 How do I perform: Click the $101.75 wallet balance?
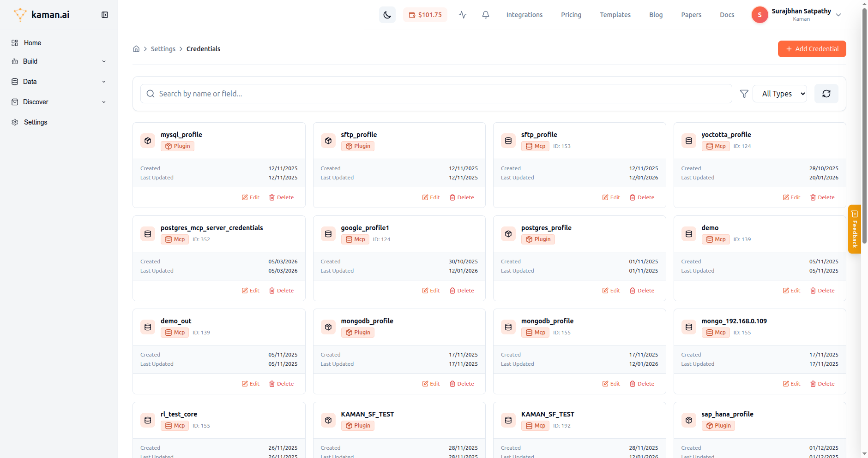(x=425, y=15)
